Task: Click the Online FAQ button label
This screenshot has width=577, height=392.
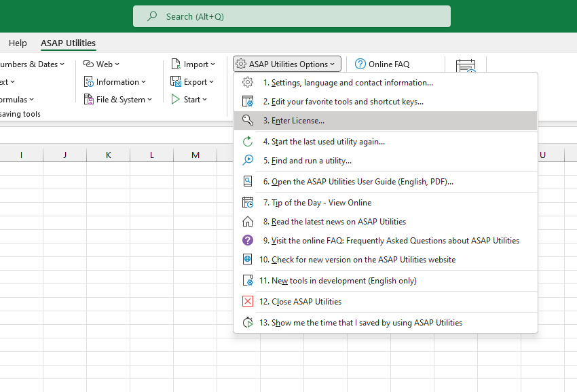Action: 389,64
